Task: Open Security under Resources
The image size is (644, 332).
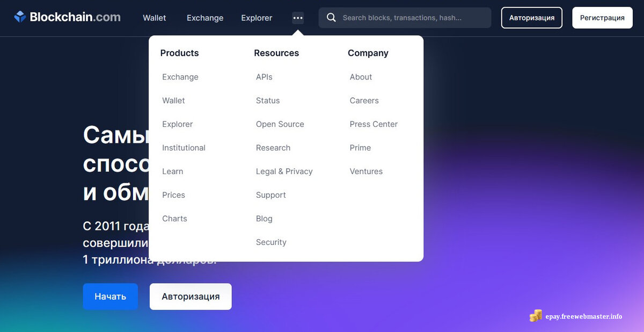Action: (x=271, y=242)
